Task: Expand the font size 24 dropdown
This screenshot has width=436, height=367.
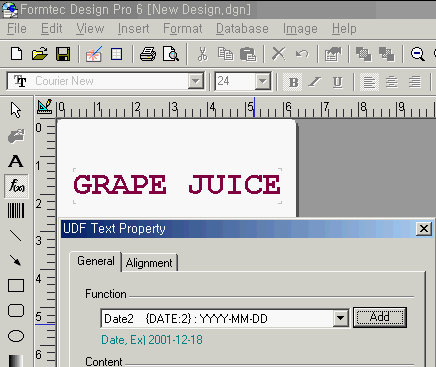Action: tap(263, 81)
